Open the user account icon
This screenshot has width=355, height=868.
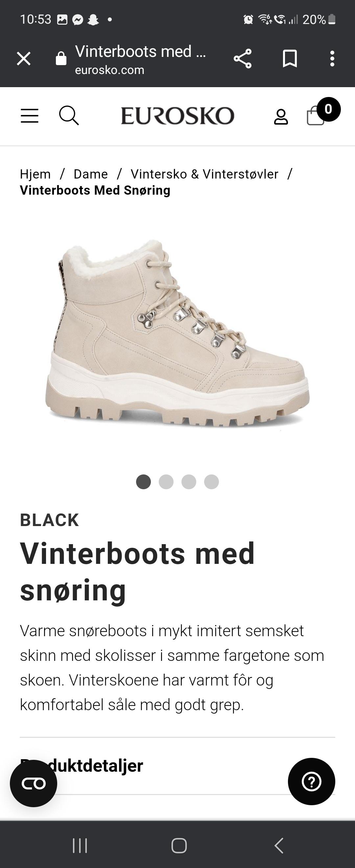tap(281, 117)
